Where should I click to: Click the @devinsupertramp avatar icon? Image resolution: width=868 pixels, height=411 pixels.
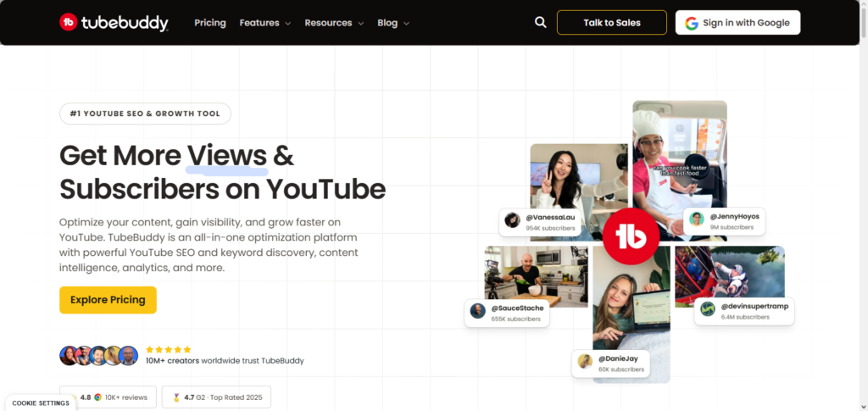[708, 308]
